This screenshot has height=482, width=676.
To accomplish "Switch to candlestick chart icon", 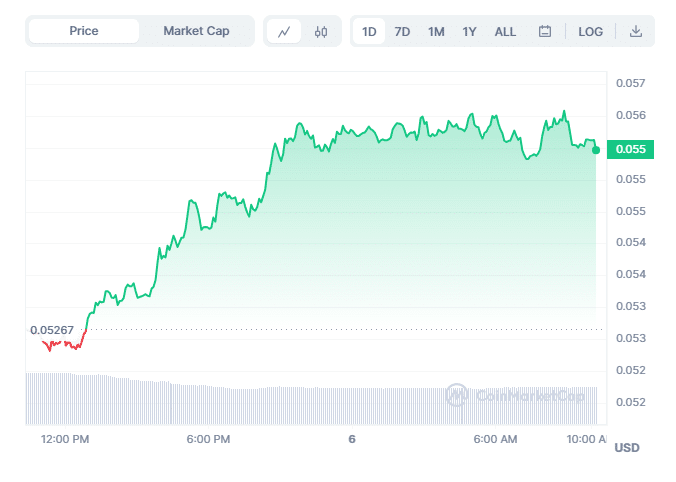I will pos(320,31).
